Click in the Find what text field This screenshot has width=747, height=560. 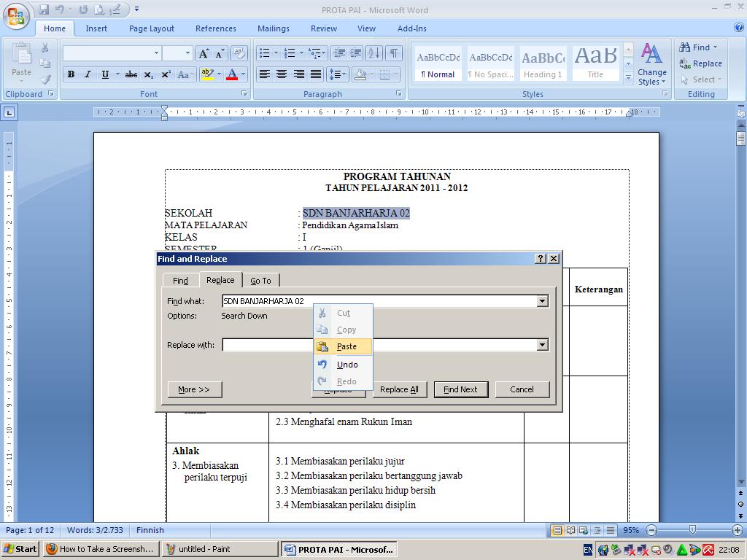click(x=379, y=301)
